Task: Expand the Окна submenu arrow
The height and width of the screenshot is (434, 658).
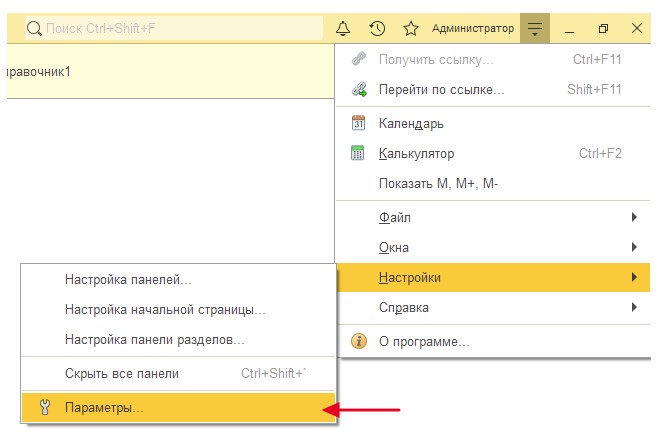Action: click(x=633, y=247)
